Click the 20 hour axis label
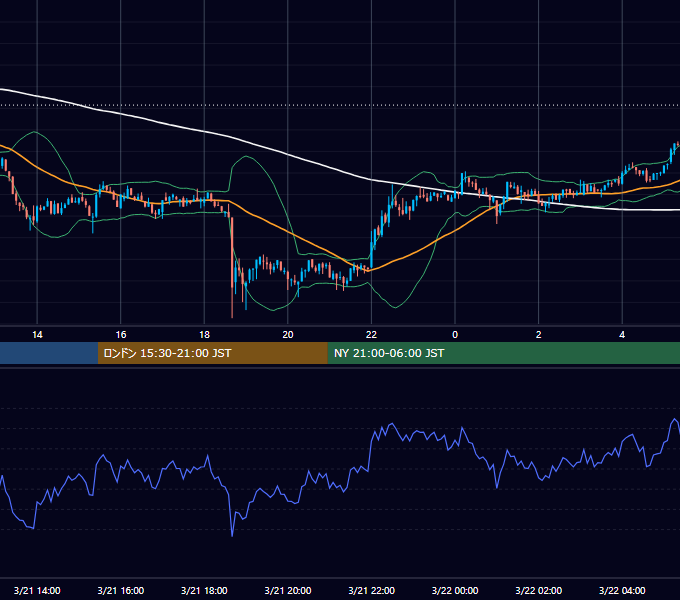The image size is (680, 600). (x=288, y=335)
